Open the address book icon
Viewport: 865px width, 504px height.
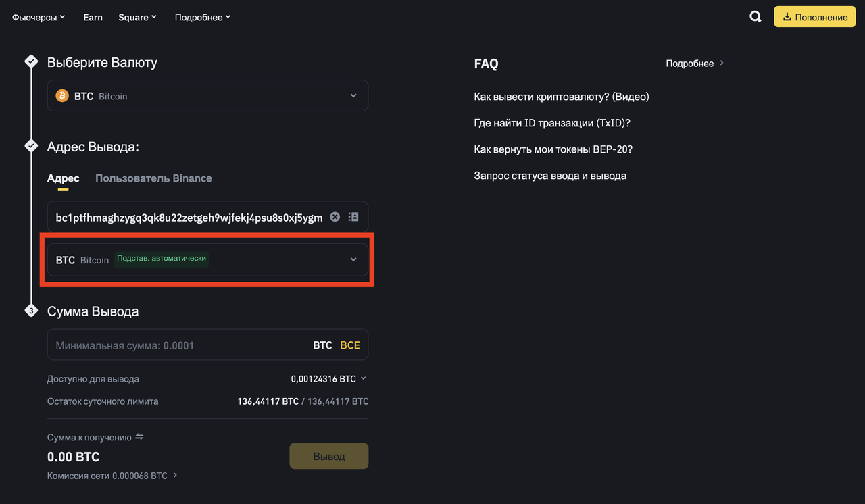(x=353, y=217)
